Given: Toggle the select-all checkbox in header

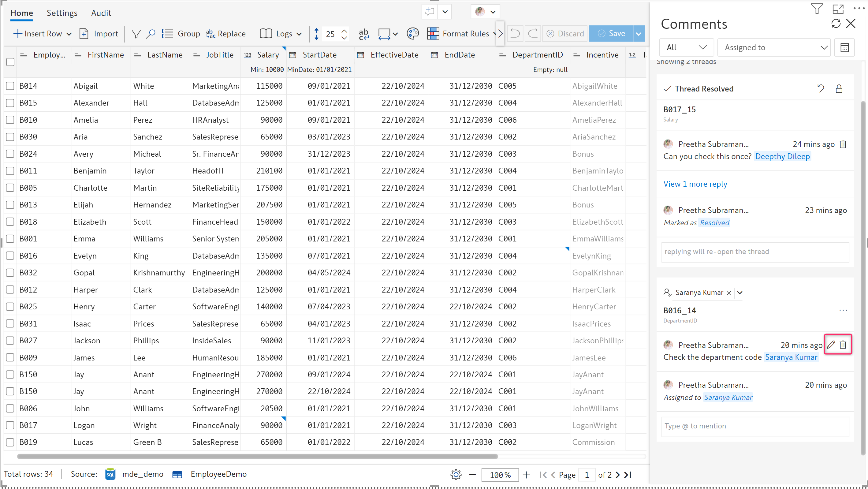Looking at the screenshot, I should point(10,62).
